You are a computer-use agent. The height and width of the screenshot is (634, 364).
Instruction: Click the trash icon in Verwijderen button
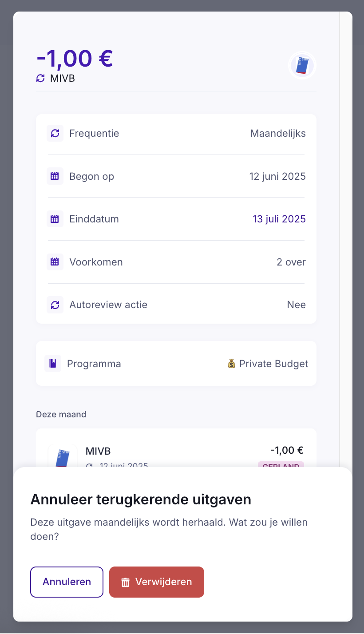(126, 582)
